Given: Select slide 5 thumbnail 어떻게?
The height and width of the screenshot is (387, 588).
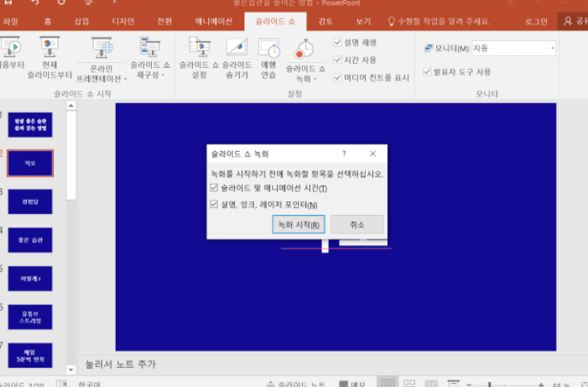Looking at the screenshot, I should [30, 279].
